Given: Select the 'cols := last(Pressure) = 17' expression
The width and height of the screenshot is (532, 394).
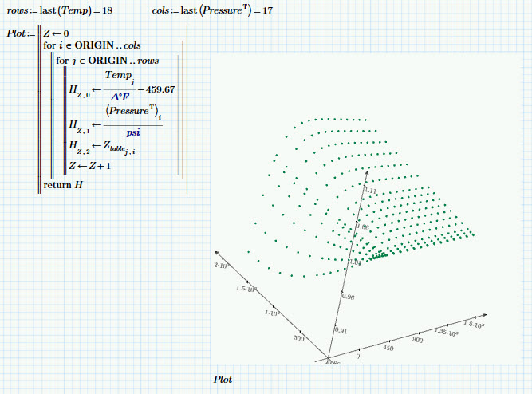Looking at the screenshot, I should tap(212, 10).
